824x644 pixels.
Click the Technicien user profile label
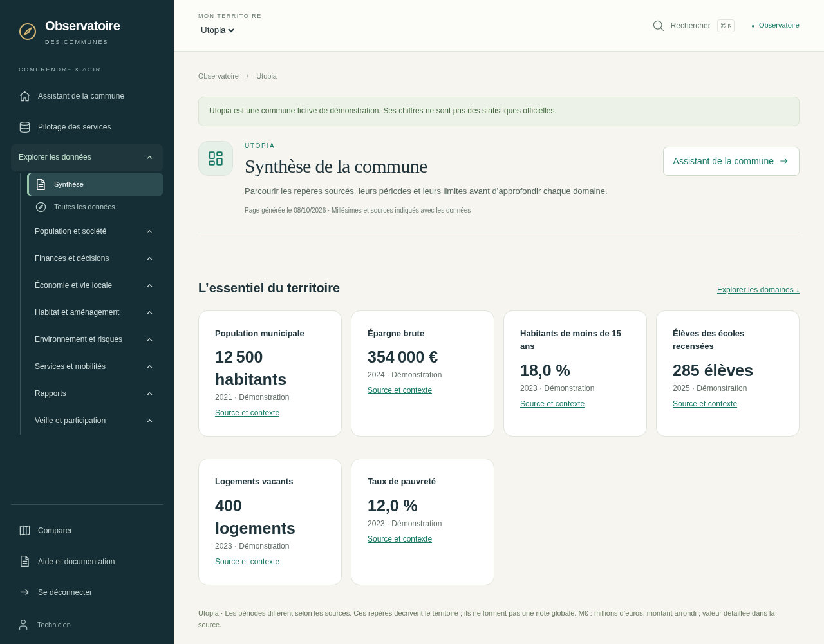pos(54,625)
